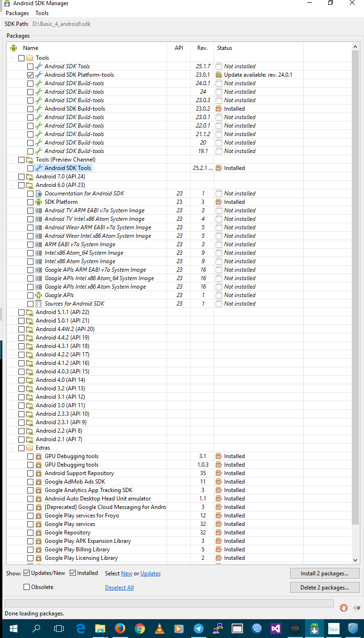The image size is (364, 638).
Task: Uncheck the Android SDK Platform-tools checkbox
Action: [30, 75]
